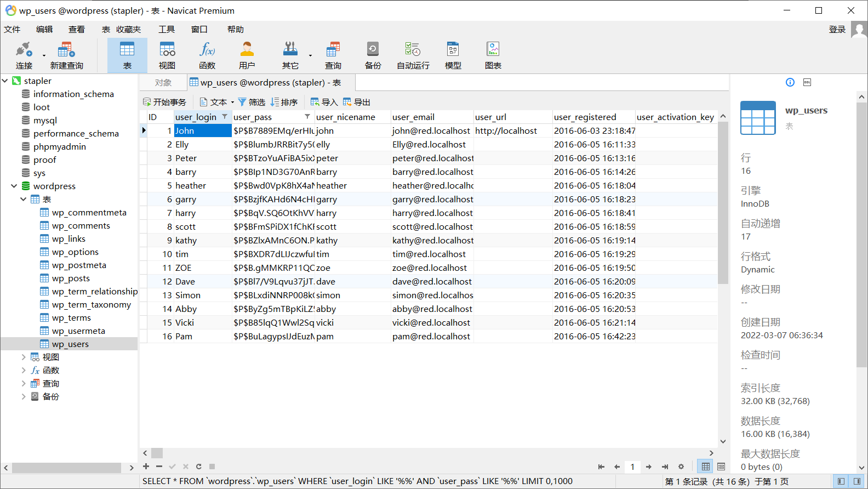Click the 导入 import button

[x=324, y=102]
